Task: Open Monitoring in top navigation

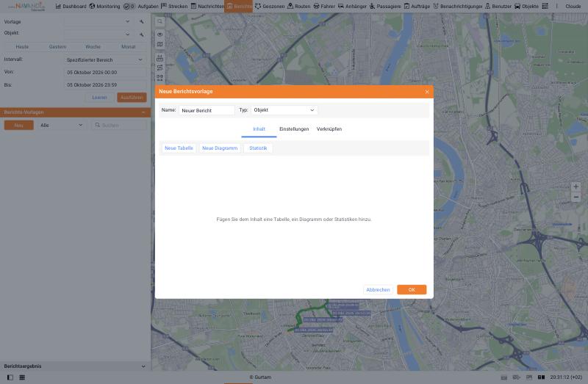Action: [x=104, y=7]
